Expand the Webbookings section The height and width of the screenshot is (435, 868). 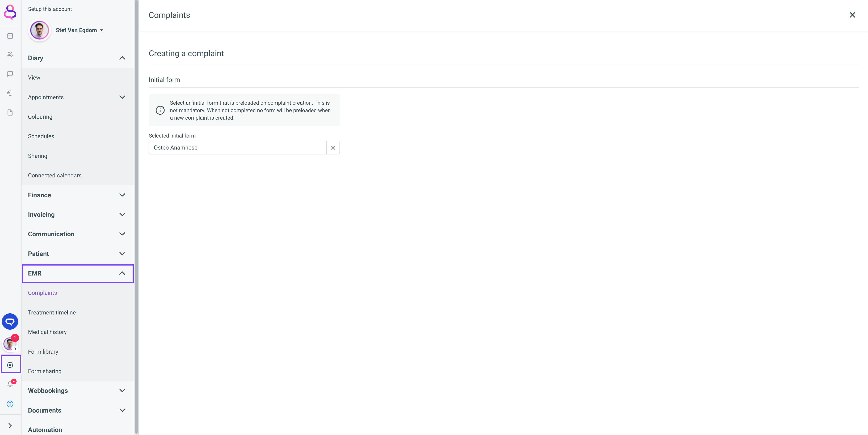point(78,391)
